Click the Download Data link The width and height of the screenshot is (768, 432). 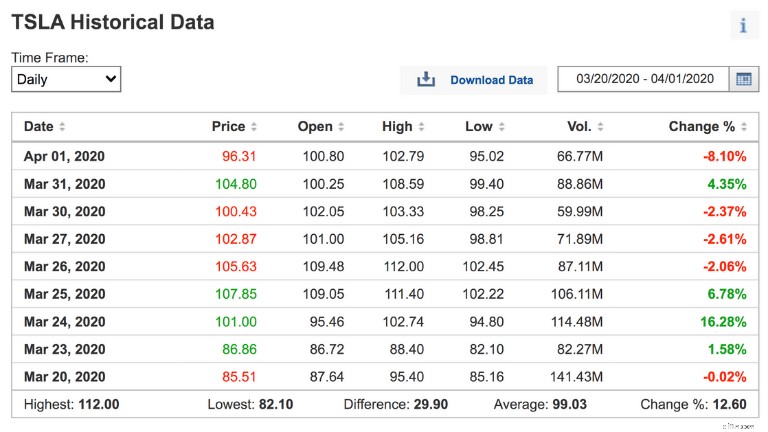pyautogui.click(x=491, y=80)
